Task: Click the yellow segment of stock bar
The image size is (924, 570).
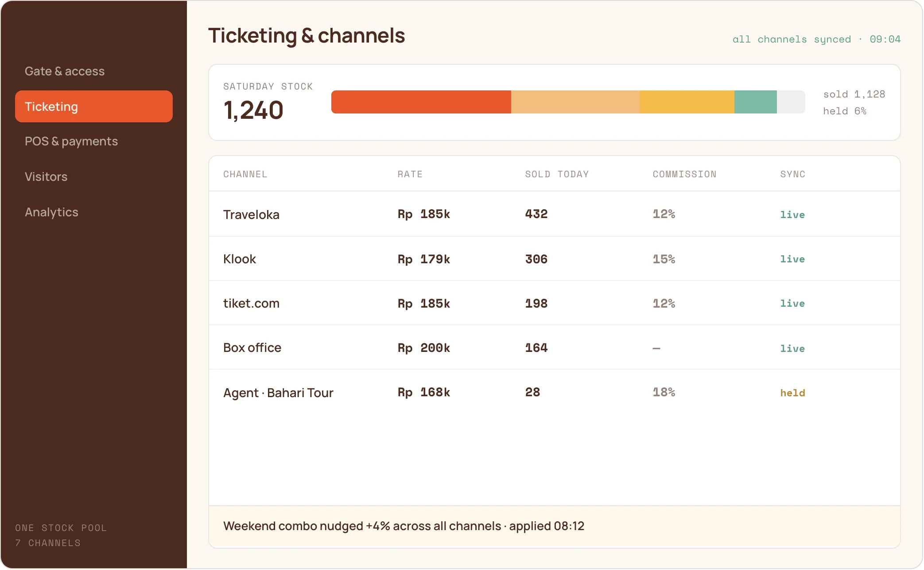Action: point(687,102)
